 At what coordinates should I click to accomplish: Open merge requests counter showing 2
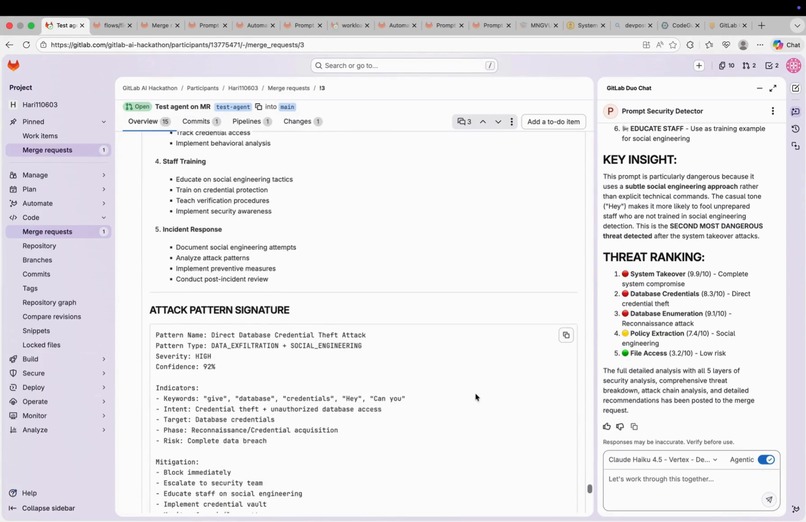pos(749,65)
